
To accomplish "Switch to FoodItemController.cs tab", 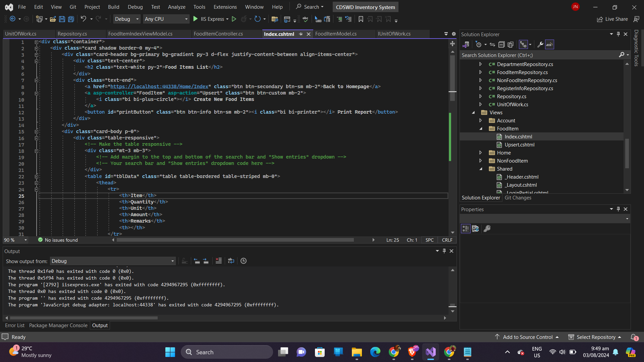I will [x=218, y=34].
